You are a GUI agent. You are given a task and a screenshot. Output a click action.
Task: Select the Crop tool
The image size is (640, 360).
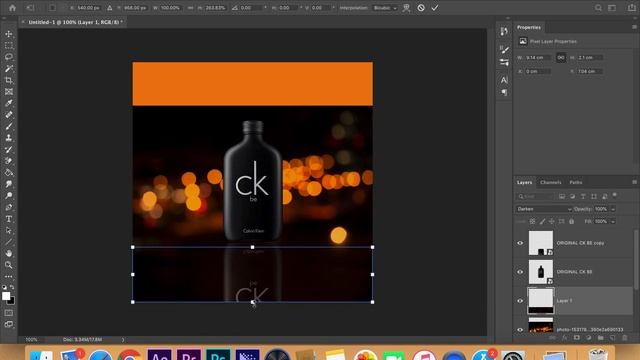point(9,80)
